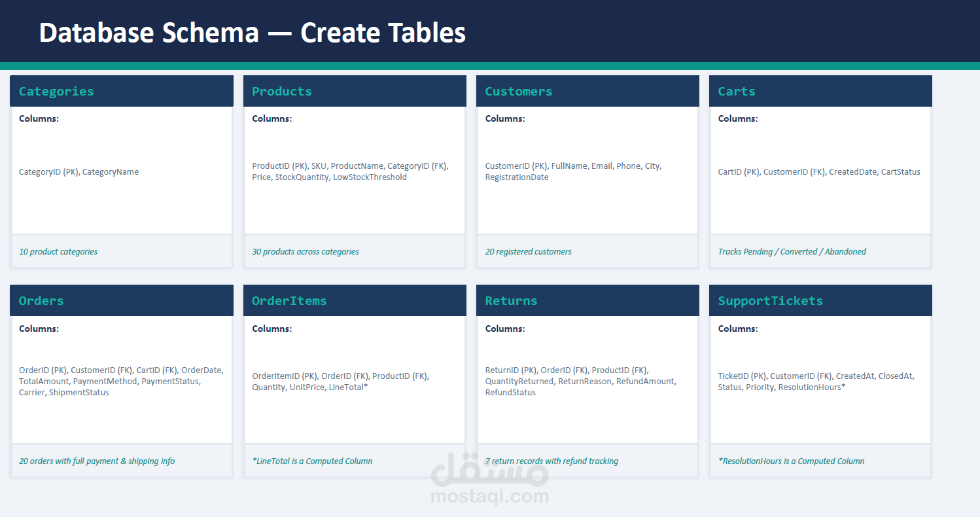Click the Carts column list starting CartID (PK)
The image size is (980, 517).
(819, 172)
